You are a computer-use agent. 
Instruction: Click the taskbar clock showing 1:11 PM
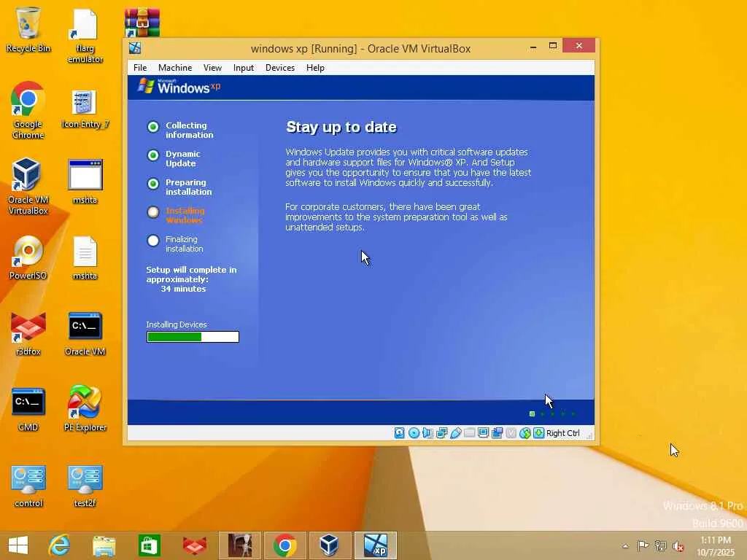pos(716,546)
